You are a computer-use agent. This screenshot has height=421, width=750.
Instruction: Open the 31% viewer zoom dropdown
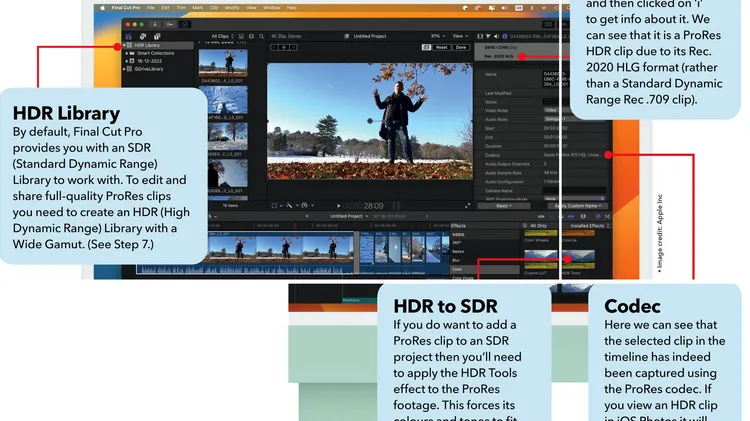438,36
